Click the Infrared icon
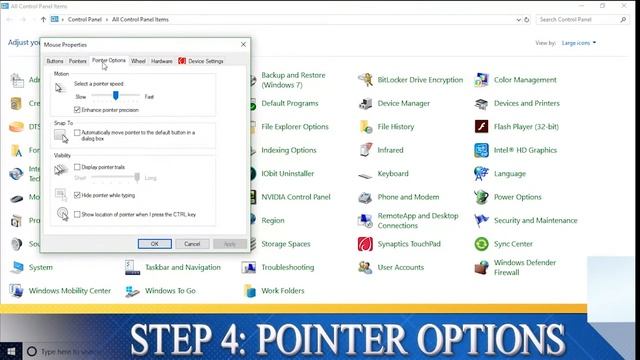Screen dimensions: 640x360 [365, 150]
